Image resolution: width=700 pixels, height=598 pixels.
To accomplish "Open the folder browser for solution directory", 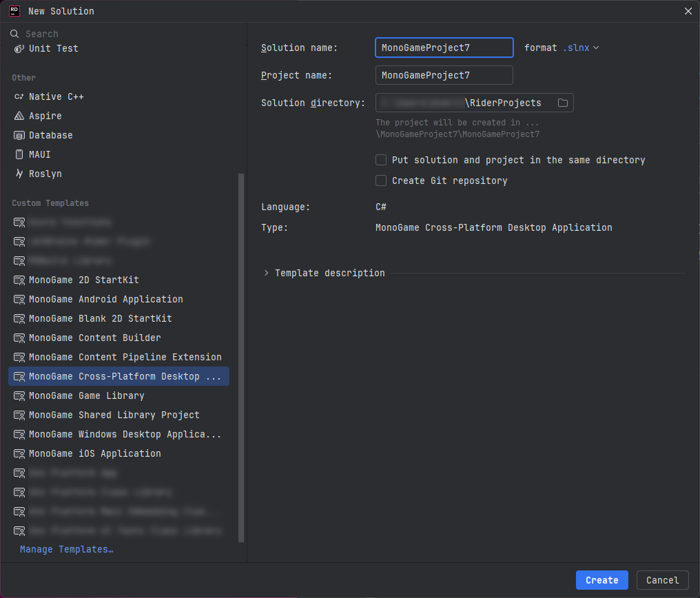I will coord(563,102).
